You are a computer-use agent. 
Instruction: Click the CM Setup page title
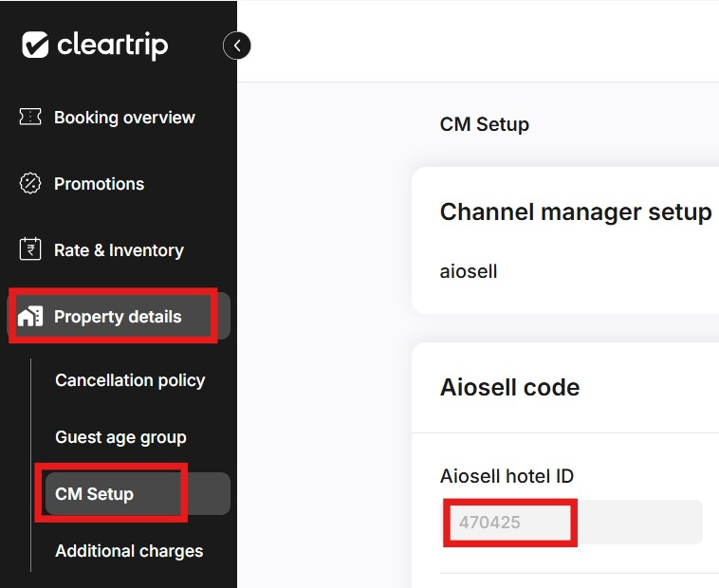[x=485, y=124]
